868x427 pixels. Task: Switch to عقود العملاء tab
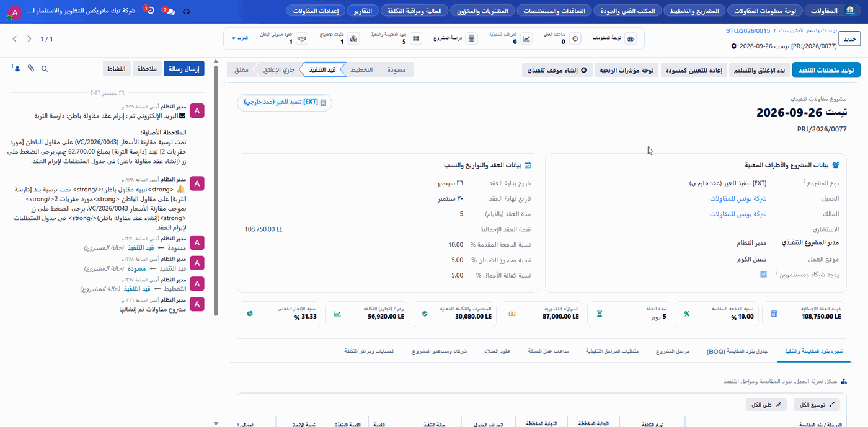tap(497, 351)
